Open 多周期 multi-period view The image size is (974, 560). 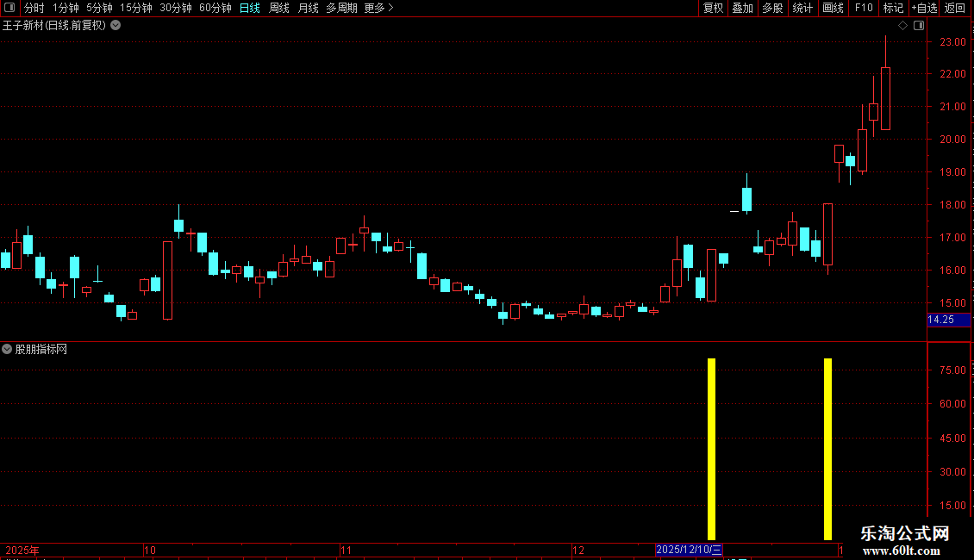341,8
